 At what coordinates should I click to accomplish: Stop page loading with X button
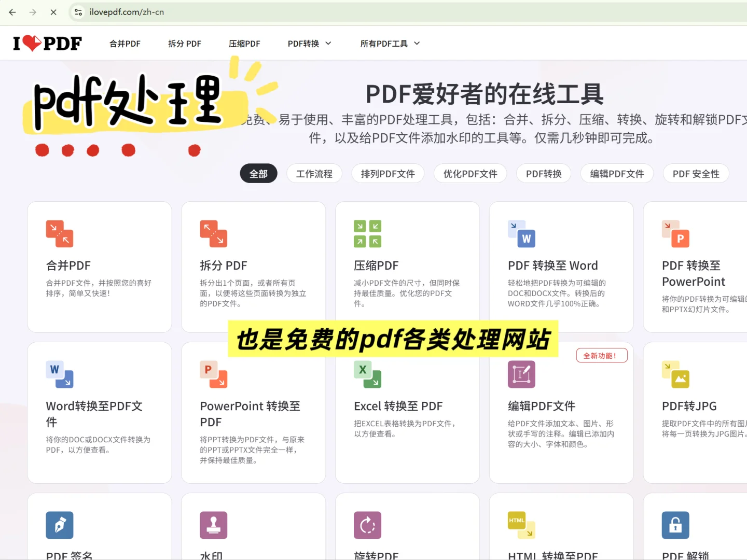point(53,12)
